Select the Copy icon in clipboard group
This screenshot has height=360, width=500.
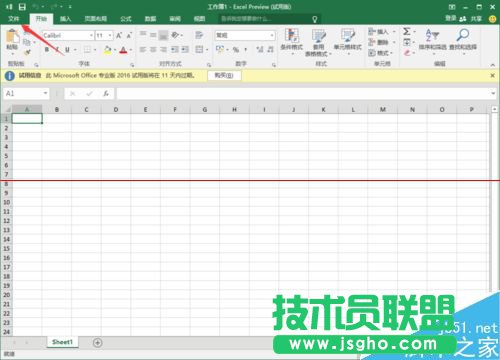pos(27,42)
